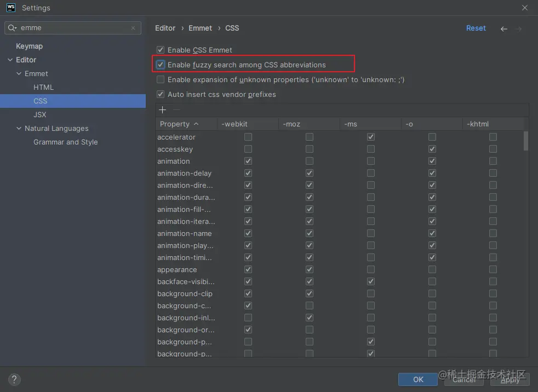Toggle fuzzy search among CSS abbreviations
Image resolution: width=538 pixels, height=392 pixels.
click(161, 65)
